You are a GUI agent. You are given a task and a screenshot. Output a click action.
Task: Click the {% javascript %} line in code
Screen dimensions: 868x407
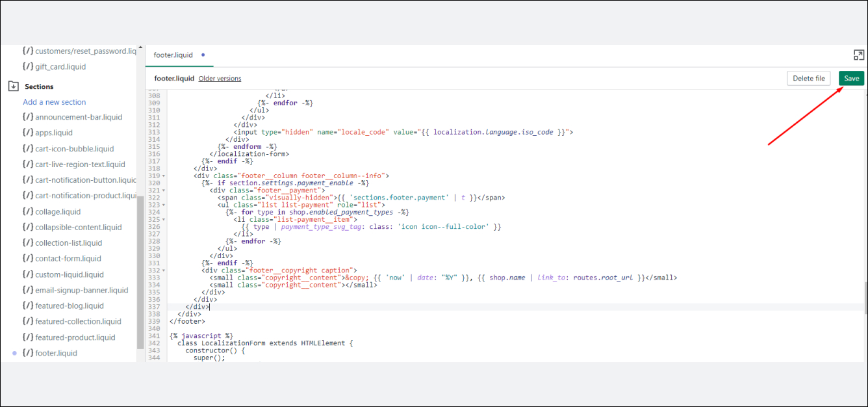(x=201, y=336)
